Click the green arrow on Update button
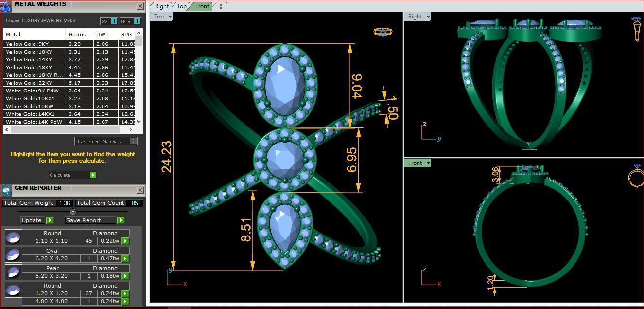 [x=50, y=220]
